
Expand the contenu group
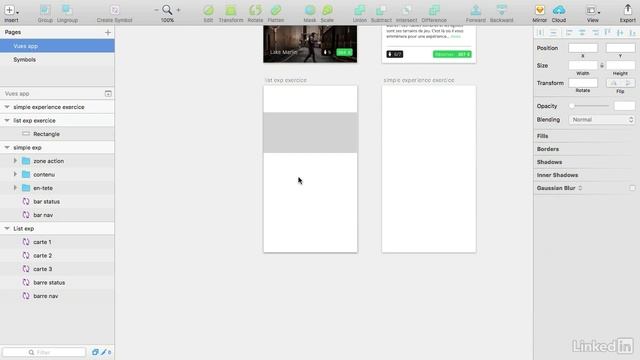16,174
